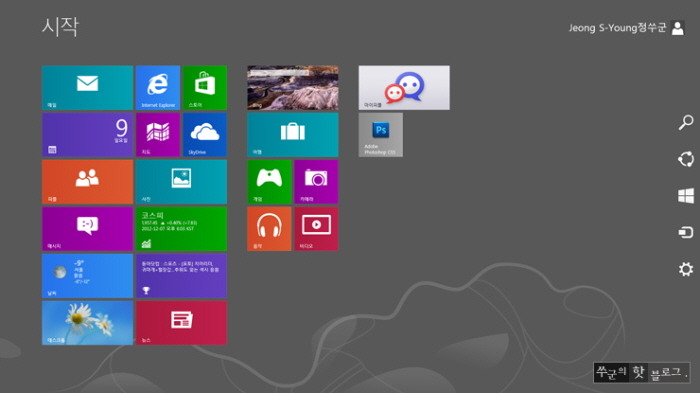The height and width of the screenshot is (393, 700).
Task: Open the Sports tile with trophy
Action: coord(181,276)
